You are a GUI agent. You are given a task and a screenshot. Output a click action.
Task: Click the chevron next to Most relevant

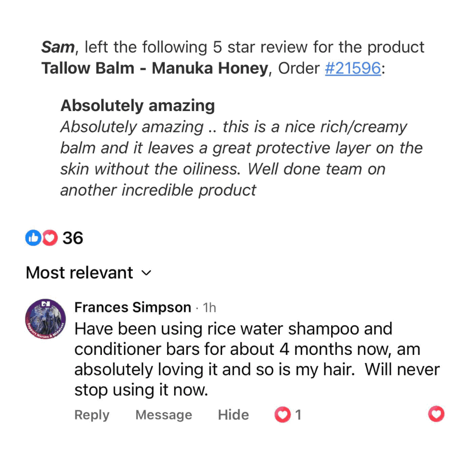(x=146, y=273)
